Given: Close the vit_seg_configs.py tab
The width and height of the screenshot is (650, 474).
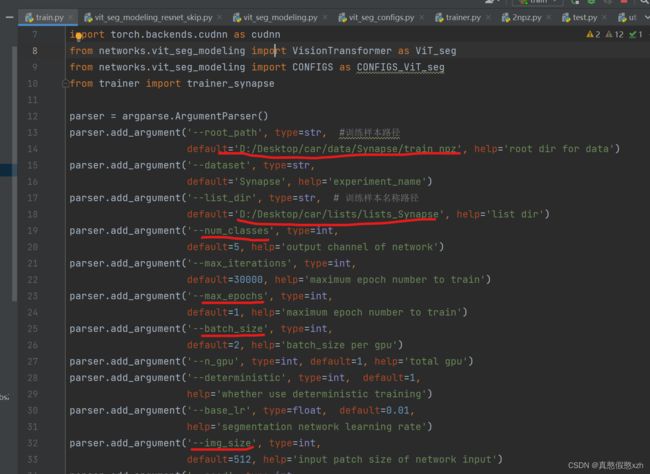Looking at the screenshot, I should click(422, 17).
